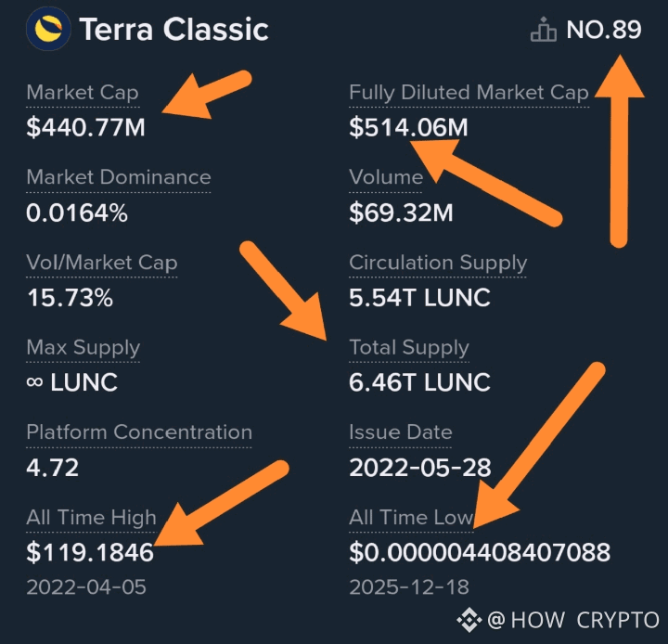Click the infinity symbol under Max Supply
Screen dimensions: 668x644
click(x=34, y=382)
